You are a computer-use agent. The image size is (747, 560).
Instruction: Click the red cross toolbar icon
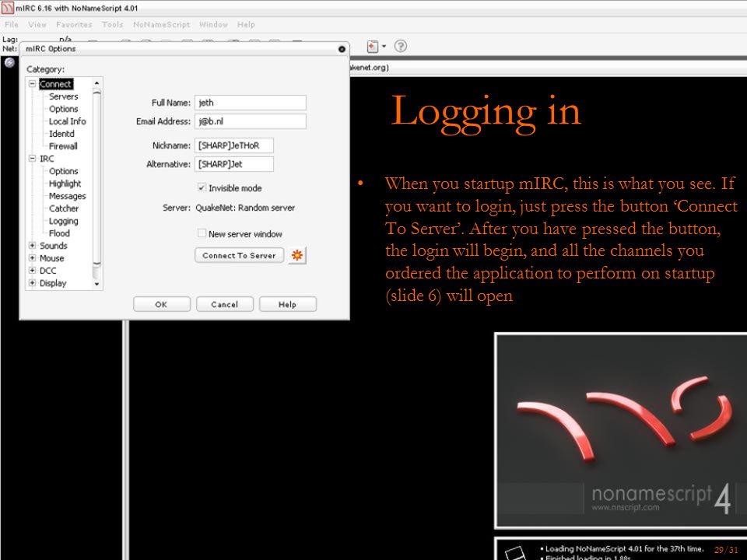click(x=373, y=46)
